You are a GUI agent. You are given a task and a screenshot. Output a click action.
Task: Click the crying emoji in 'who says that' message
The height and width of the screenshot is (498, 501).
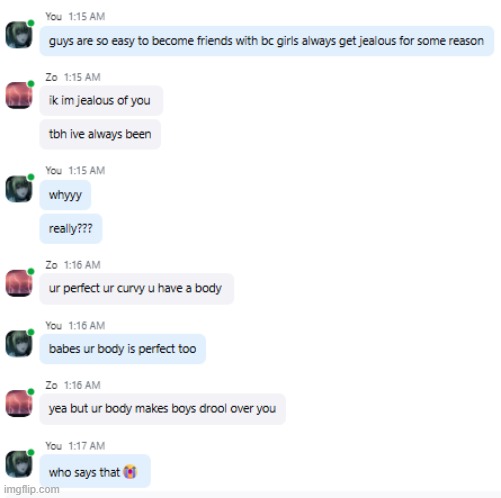click(x=130, y=472)
